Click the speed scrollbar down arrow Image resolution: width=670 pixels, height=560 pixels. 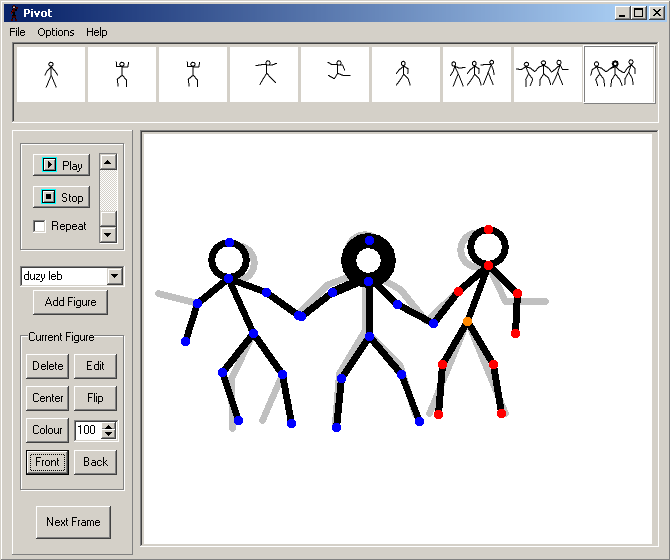108,235
